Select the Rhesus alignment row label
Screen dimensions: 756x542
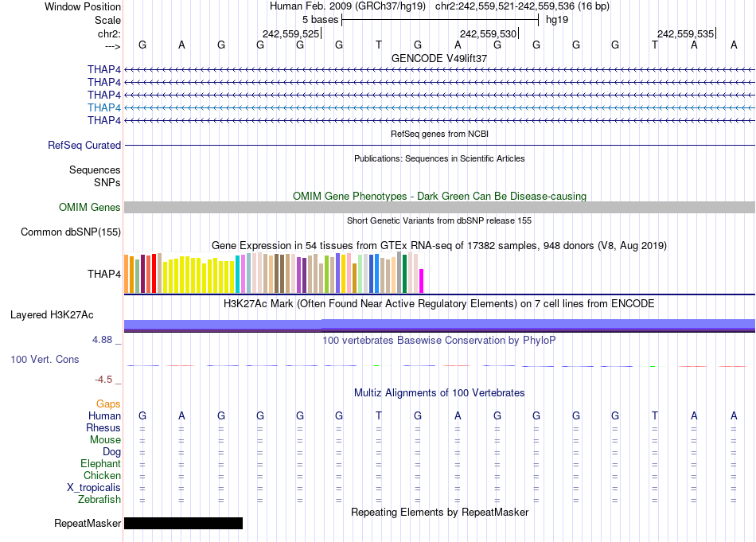103,427
